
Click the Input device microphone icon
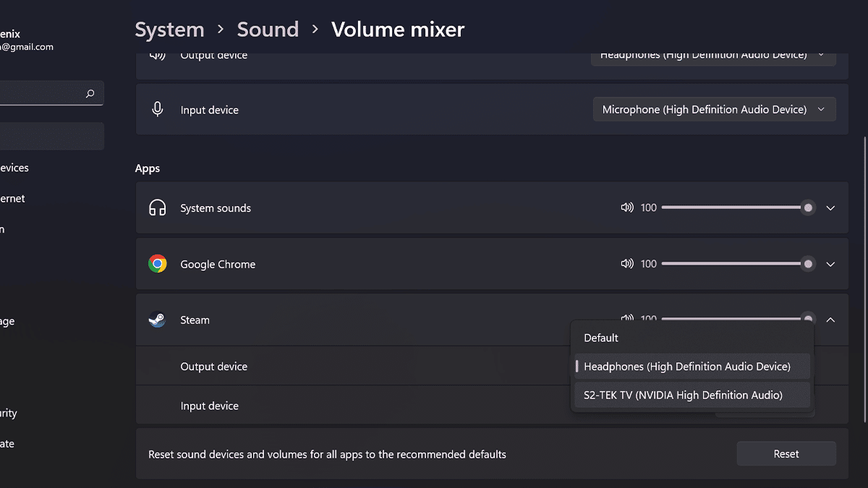(x=158, y=109)
